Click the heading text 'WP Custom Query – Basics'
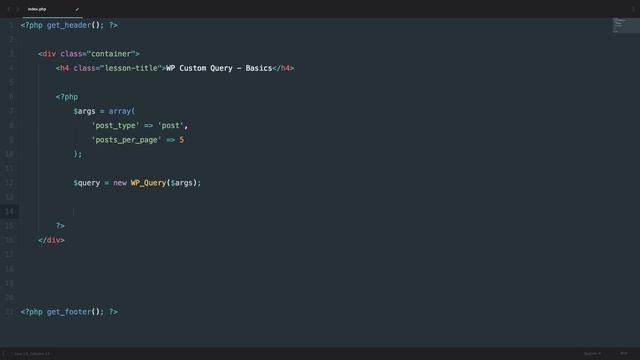This screenshot has width=640, height=360. coord(219,68)
